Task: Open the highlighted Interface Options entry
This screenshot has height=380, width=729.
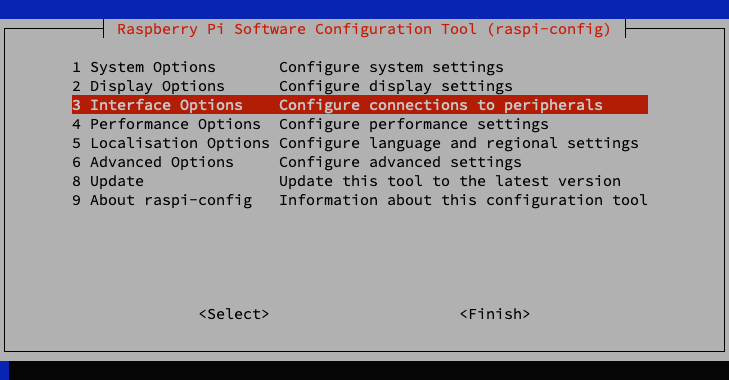Action: (x=359, y=105)
